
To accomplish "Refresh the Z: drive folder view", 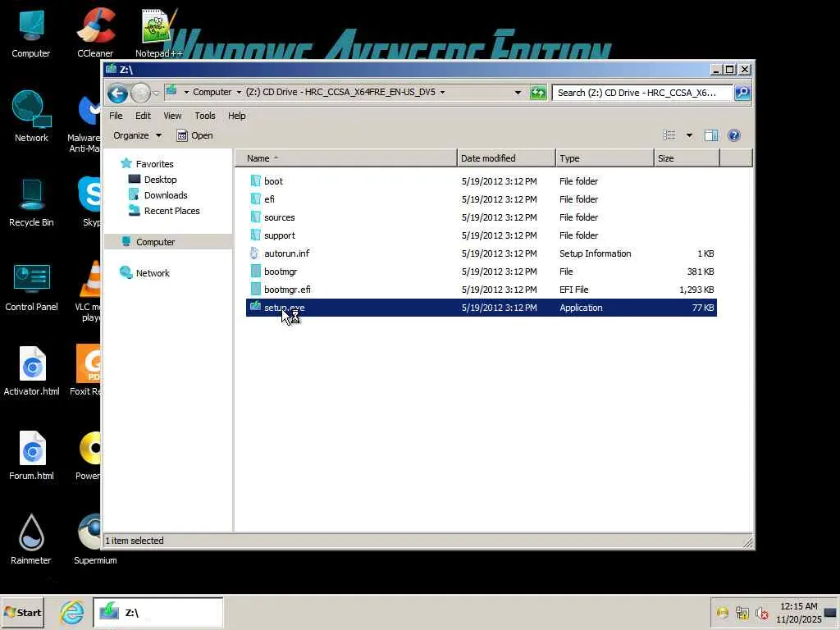I will coord(538,93).
